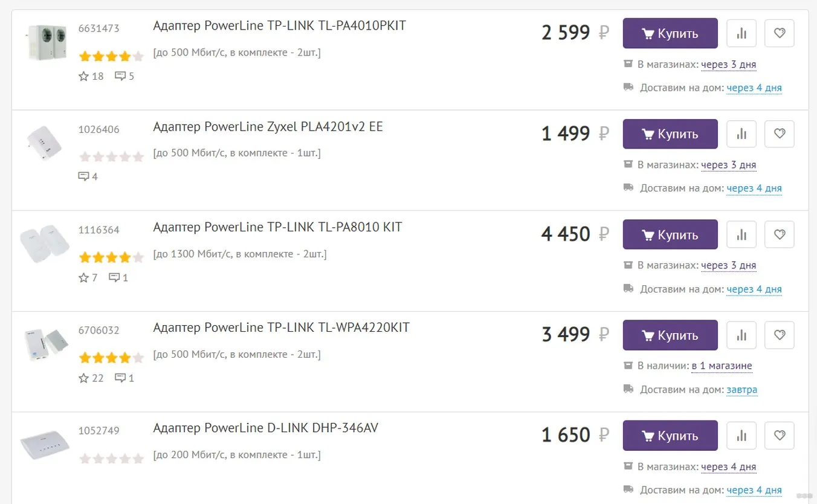Click delivery 'завтра' link for TL-WPA4220KIT
817x504 pixels.
point(741,389)
